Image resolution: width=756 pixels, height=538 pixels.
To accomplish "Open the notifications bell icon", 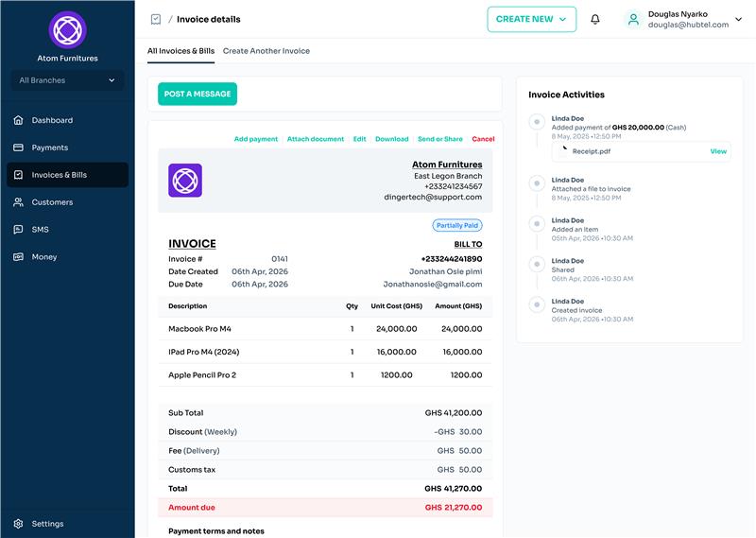I will click(x=595, y=19).
